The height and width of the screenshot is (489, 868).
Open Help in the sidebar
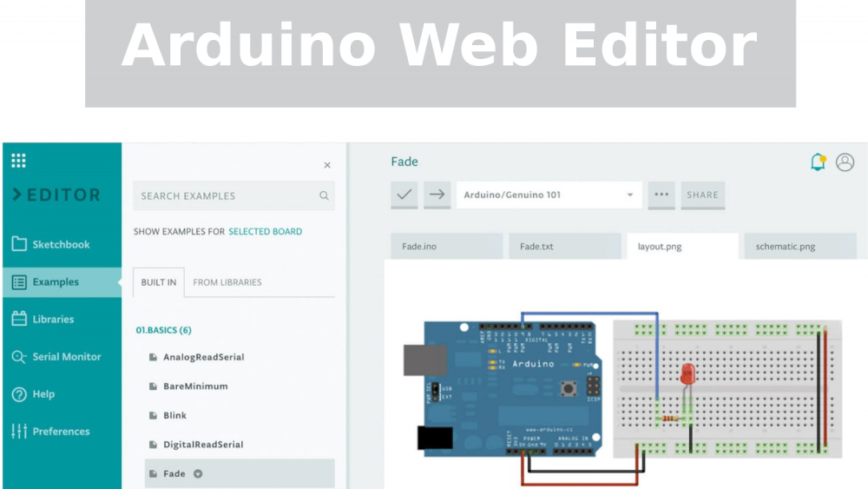coord(62,394)
